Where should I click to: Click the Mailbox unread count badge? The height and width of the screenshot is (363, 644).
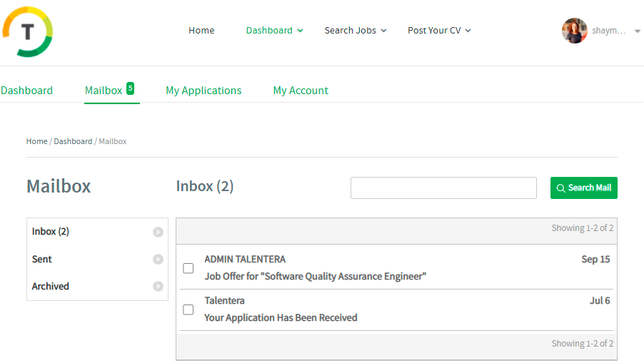(130, 88)
